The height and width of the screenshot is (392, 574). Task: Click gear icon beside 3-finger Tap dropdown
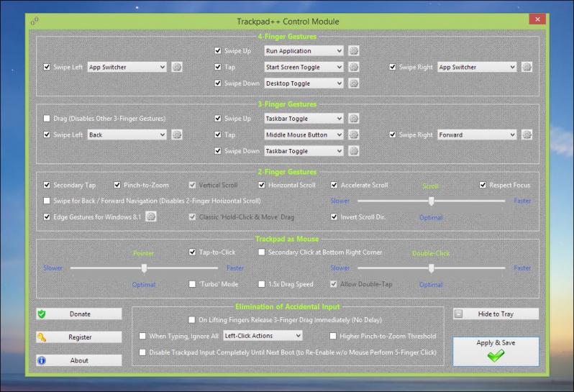pos(353,135)
